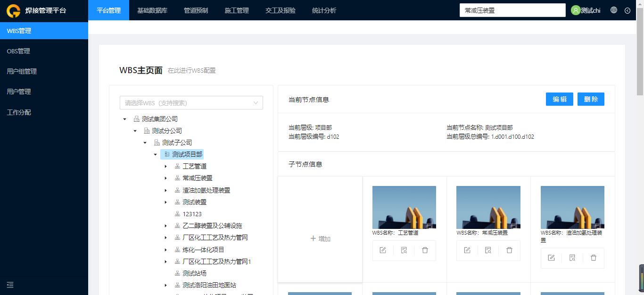Delete the 工艺管道 card with its trash icon
Screen dimensions: 644x295
point(425,250)
